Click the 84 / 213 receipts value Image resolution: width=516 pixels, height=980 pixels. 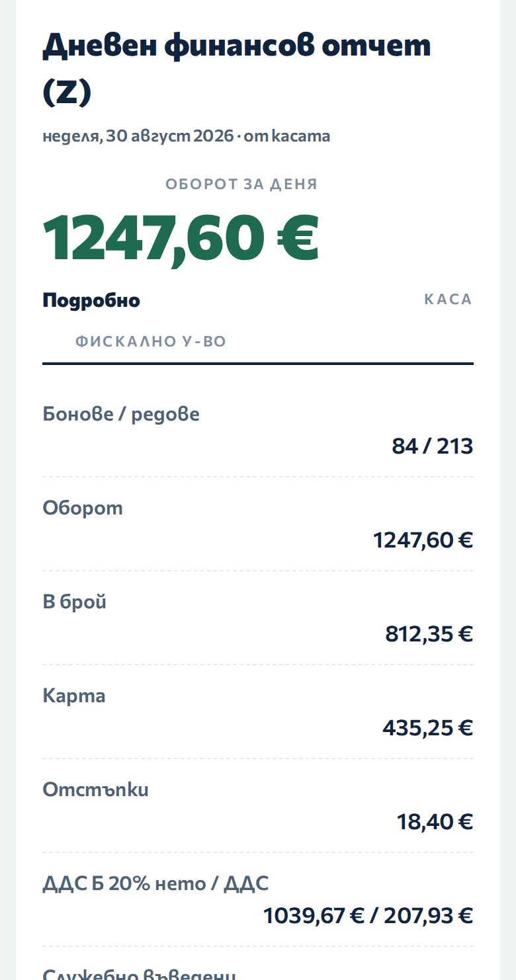coord(433,446)
